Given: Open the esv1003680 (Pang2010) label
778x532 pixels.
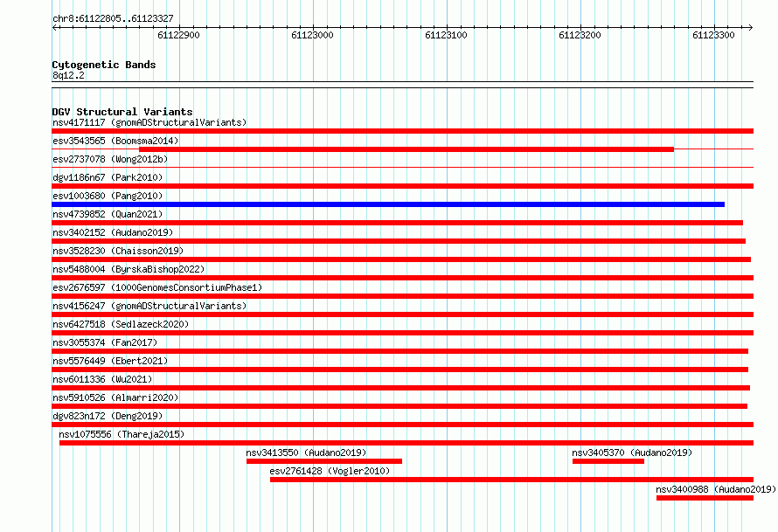Looking at the screenshot, I should coord(108,196).
